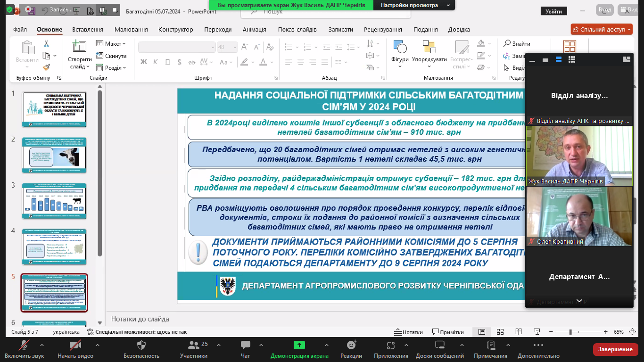Screen dimensions: 644x362
Task: Decrease font size with the A-down icon
Action: coord(257,47)
